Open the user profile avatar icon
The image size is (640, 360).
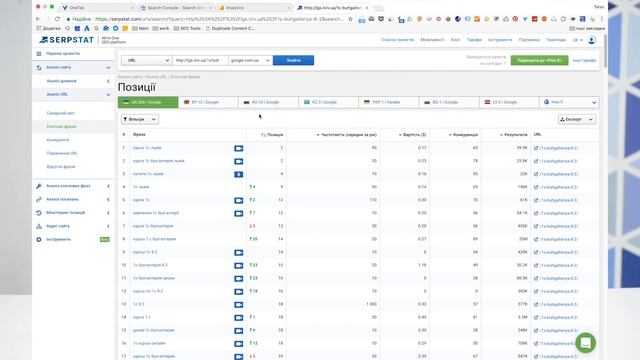coord(591,40)
